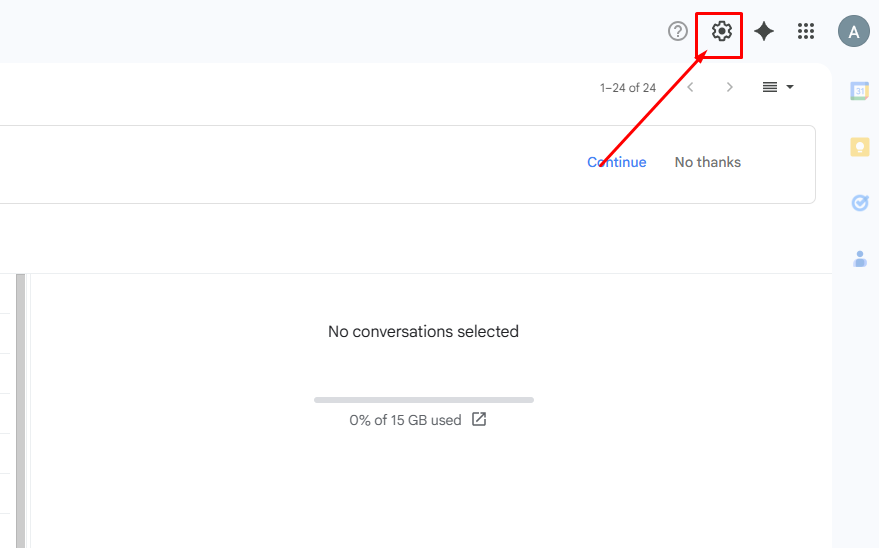879x548 pixels.
Task: Open the Google apps grid
Action: [x=806, y=31]
